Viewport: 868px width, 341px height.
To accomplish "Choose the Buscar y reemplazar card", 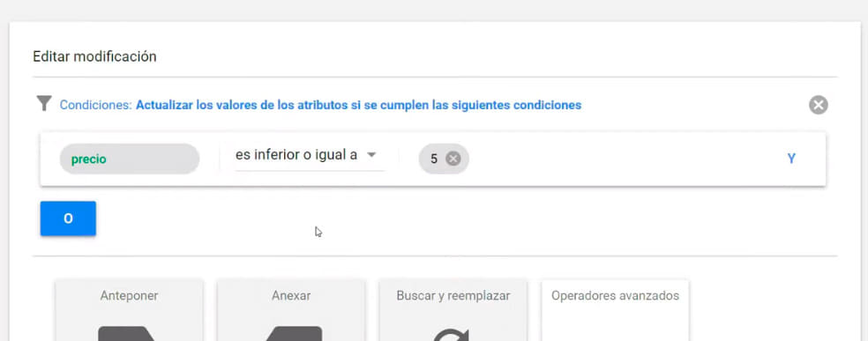I will coord(453,310).
